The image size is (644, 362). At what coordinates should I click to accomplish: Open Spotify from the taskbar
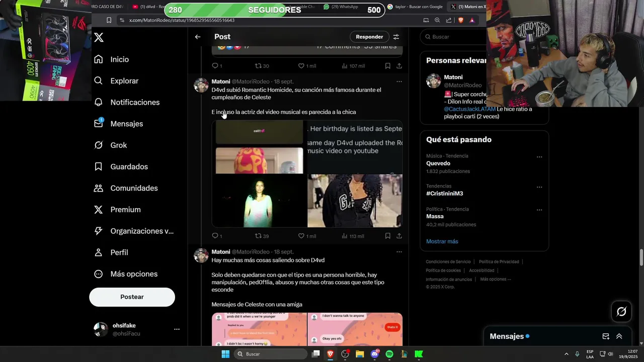click(389, 354)
